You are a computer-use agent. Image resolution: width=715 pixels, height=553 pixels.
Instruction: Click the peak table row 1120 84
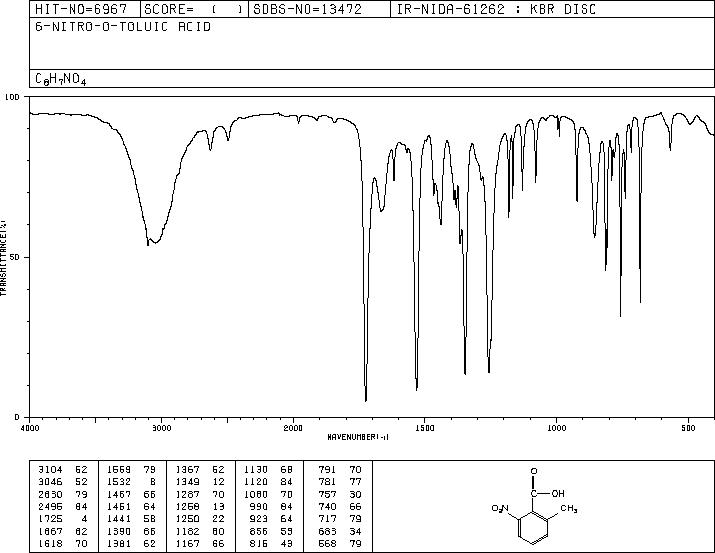point(269,482)
